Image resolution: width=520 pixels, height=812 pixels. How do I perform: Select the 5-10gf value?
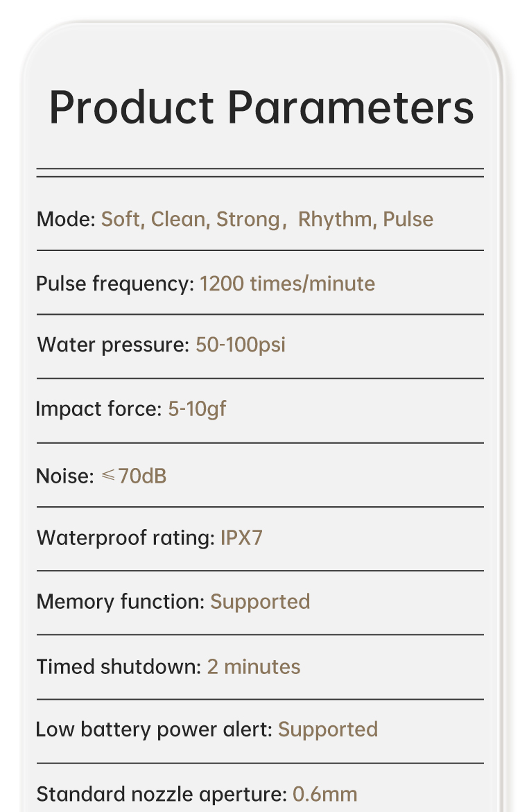197,409
